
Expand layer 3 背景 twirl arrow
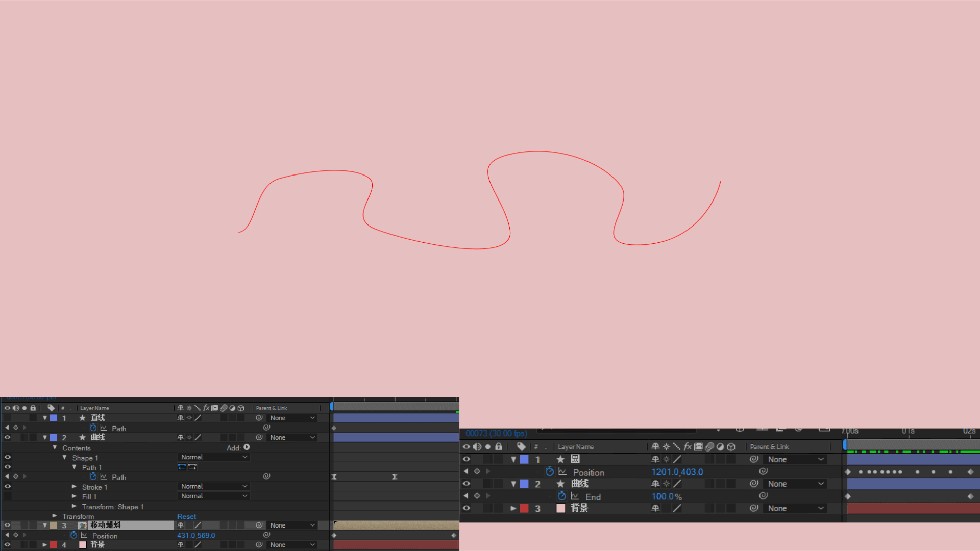click(513, 508)
